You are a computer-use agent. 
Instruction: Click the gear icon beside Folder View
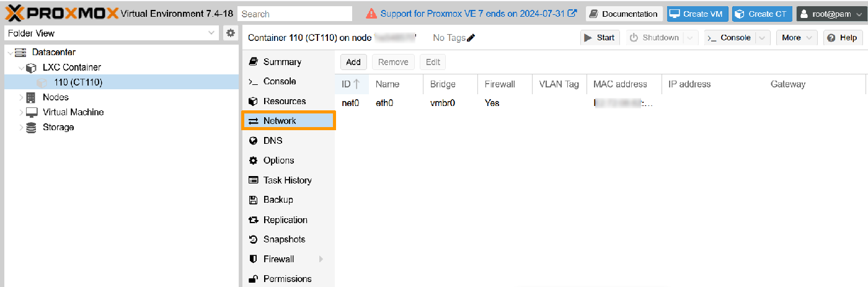[231, 33]
